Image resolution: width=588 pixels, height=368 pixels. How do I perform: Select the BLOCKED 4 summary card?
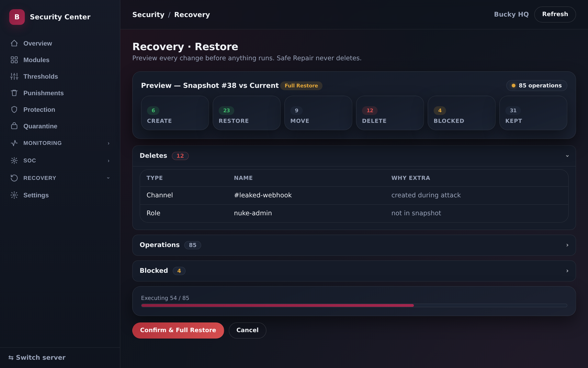pos(462,113)
